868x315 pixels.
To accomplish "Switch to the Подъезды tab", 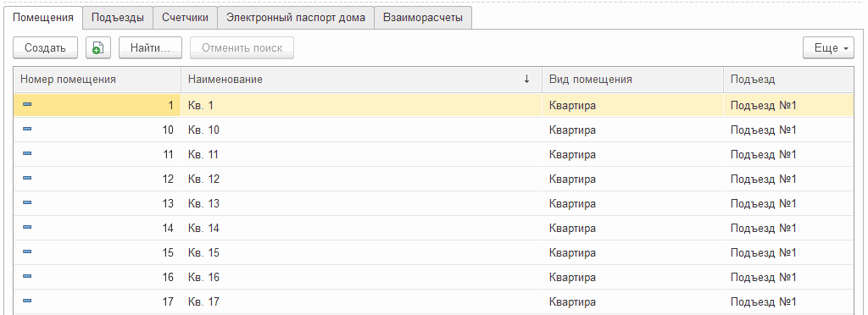I will (117, 18).
